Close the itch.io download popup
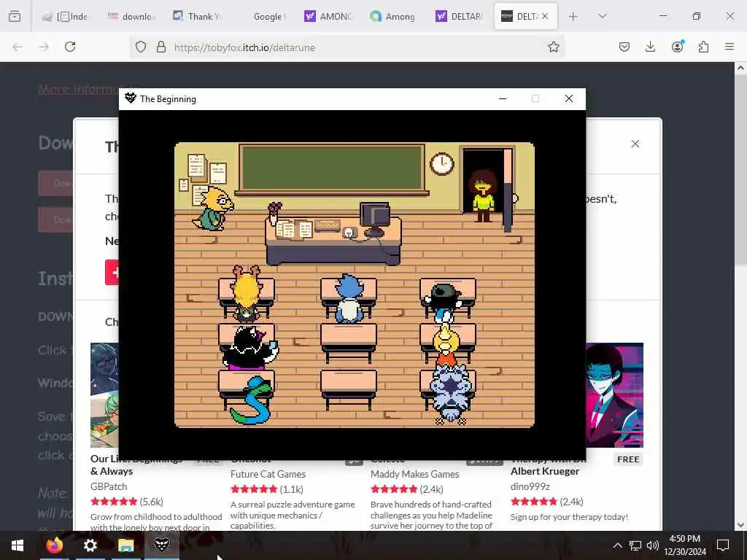 [635, 144]
